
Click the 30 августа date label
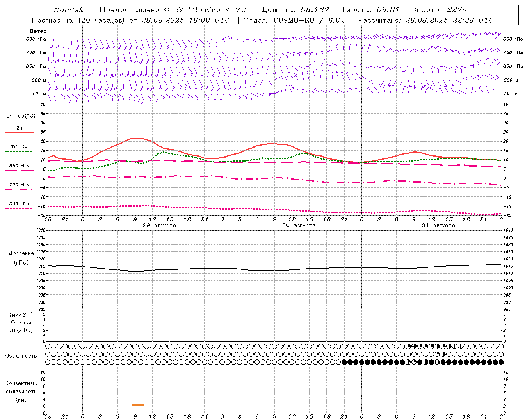299,226
